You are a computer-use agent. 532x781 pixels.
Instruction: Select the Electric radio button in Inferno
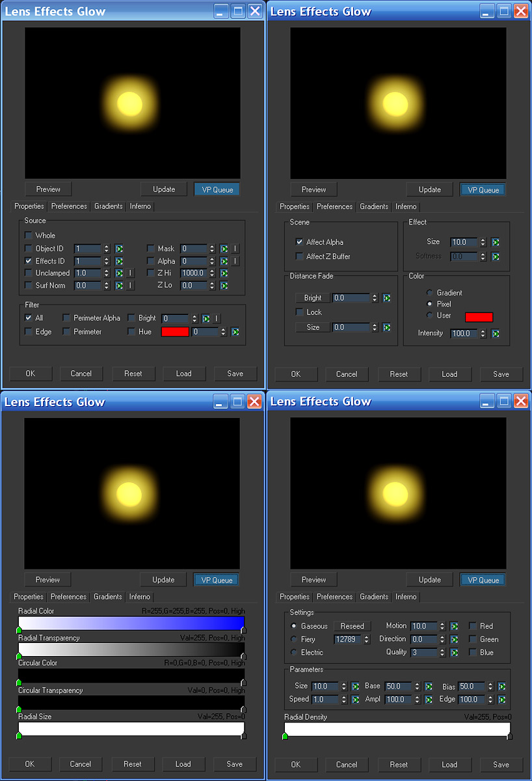click(x=294, y=652)
